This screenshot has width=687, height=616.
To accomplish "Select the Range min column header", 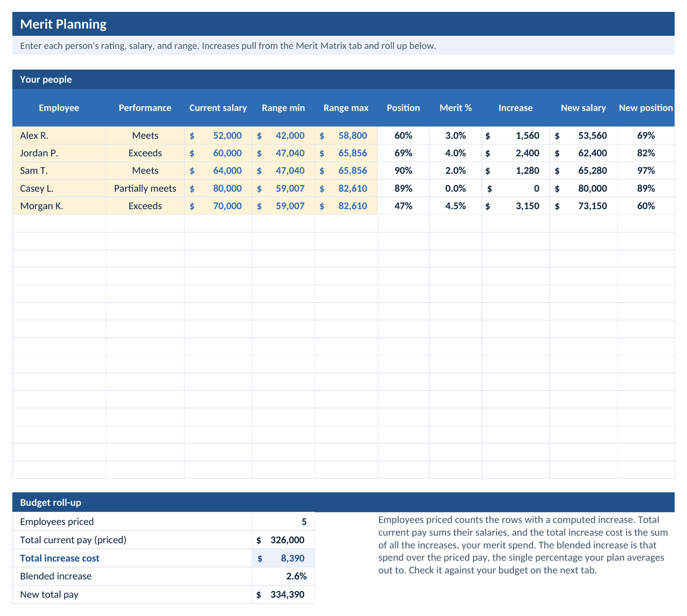I will coord(284,108).
